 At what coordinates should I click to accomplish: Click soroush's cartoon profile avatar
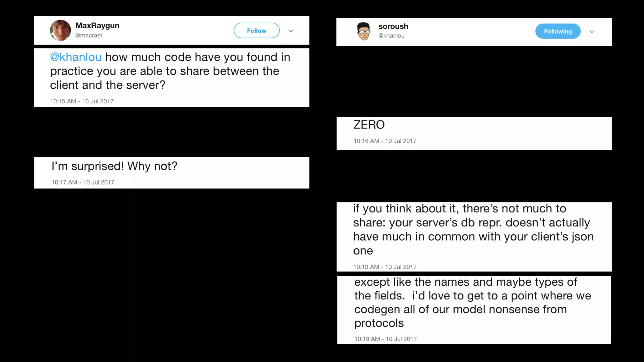pos(364,31)
